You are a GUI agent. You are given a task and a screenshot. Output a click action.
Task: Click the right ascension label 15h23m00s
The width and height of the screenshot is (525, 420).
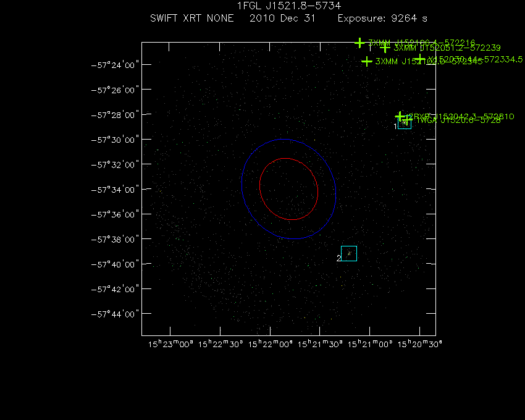click(x=170, y=344)
